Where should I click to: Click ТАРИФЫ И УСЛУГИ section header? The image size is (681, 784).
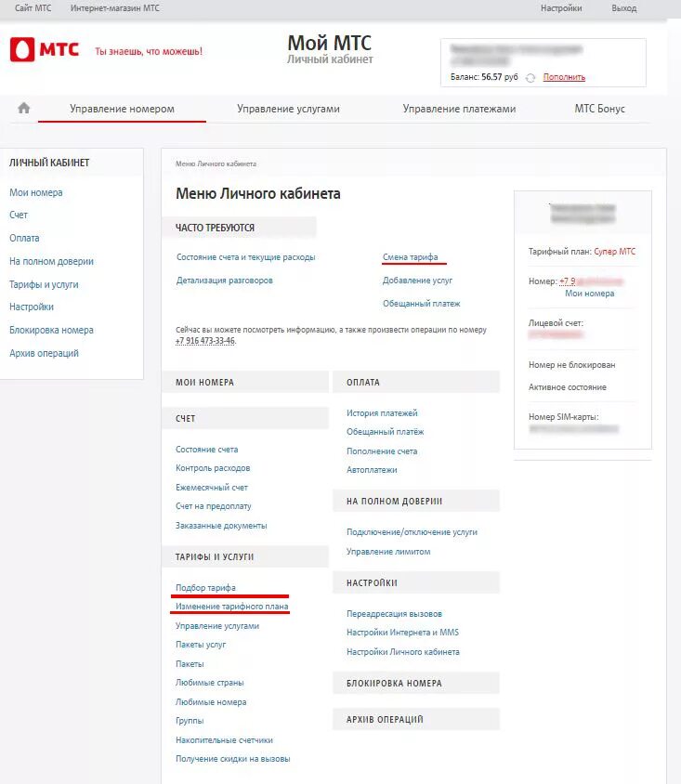(245, 556)
